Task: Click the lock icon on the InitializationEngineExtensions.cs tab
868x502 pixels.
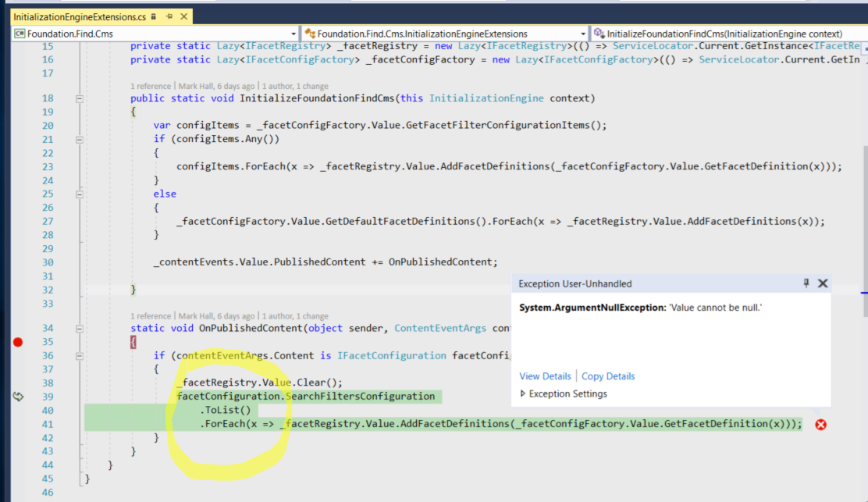Action: pyautogui.click(x=153, y=16)
